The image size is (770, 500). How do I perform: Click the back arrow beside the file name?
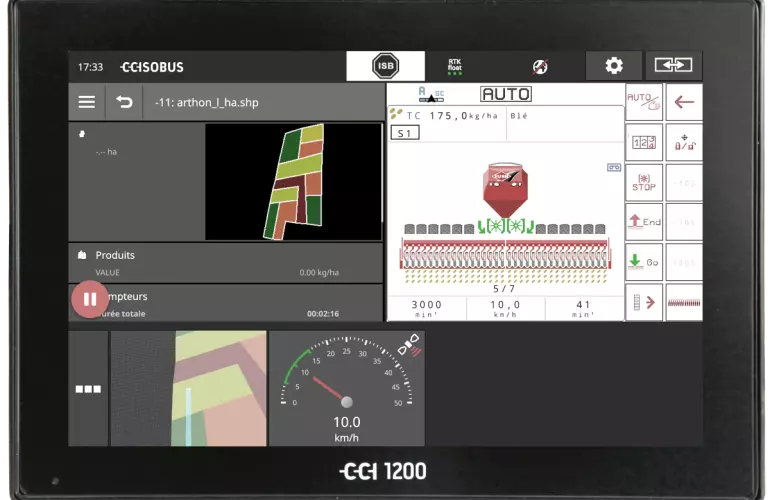(x=124, y=102)
